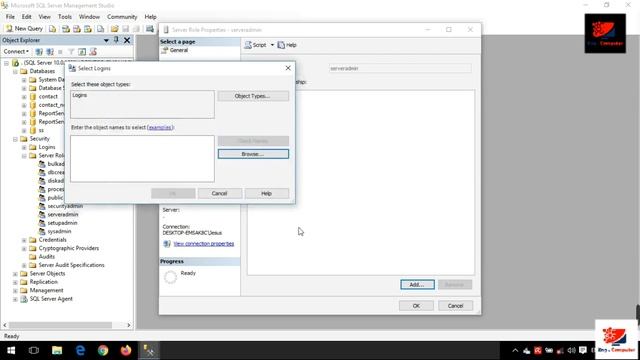Click the Filter funnel icon in Object Explorer

(71, 51)
